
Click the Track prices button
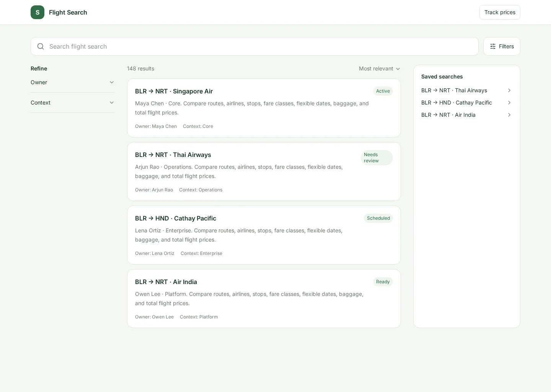coord(500,12)
